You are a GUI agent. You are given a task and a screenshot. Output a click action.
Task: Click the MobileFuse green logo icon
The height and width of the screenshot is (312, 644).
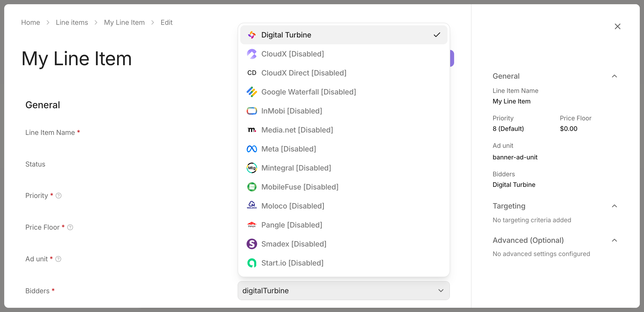click(252, 187)
